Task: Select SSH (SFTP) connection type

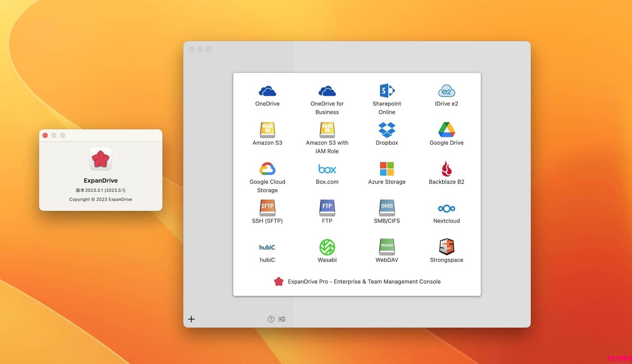Action: coord(268,211)
